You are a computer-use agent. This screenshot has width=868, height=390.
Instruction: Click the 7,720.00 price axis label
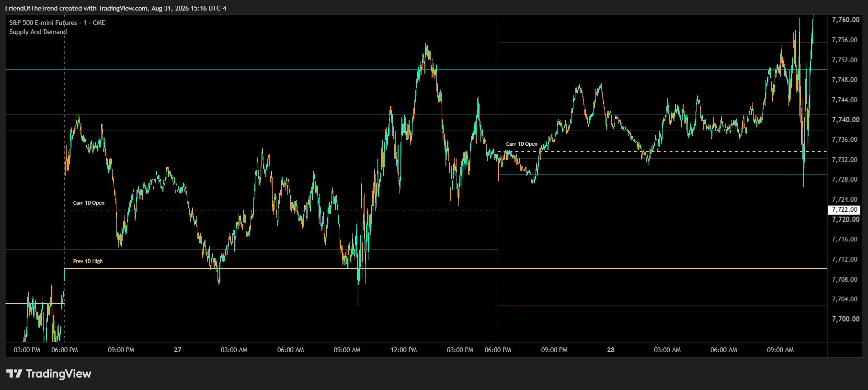click(x=845, y=219)
